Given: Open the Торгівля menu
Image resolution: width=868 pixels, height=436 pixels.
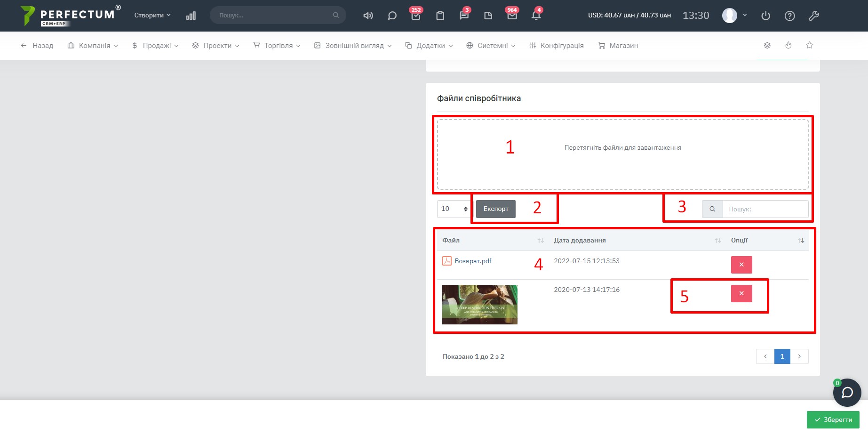Looking at the screenshot, I should (x=277, y=46).
